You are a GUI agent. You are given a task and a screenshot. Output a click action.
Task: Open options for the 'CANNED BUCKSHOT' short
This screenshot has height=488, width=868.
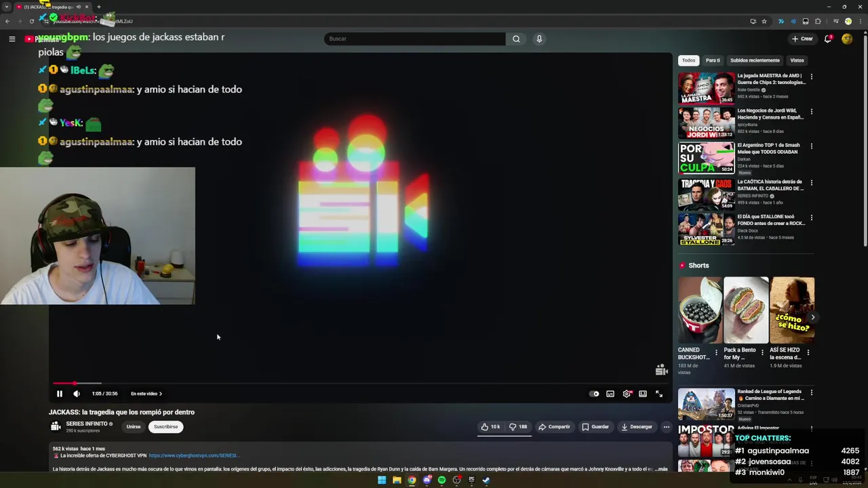coord(716,352)
